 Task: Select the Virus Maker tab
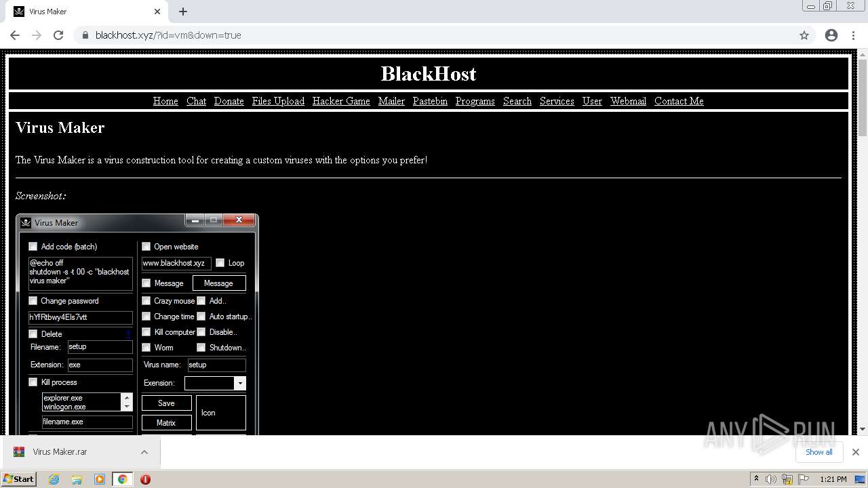click(87, 12)
